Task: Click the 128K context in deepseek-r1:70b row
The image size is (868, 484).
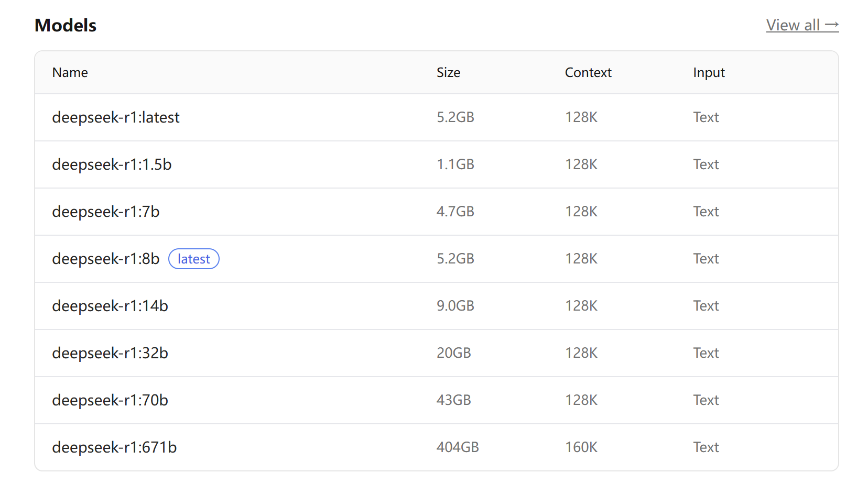Action: (x=581, y=400)
